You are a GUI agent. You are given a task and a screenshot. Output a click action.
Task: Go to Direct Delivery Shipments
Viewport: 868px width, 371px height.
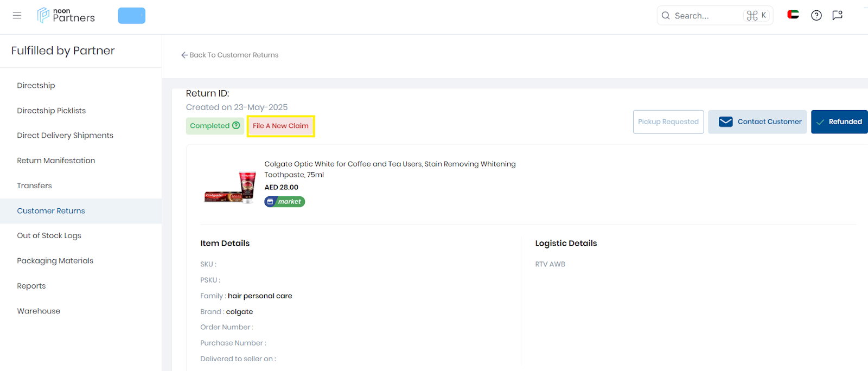(x=65, y=136)
